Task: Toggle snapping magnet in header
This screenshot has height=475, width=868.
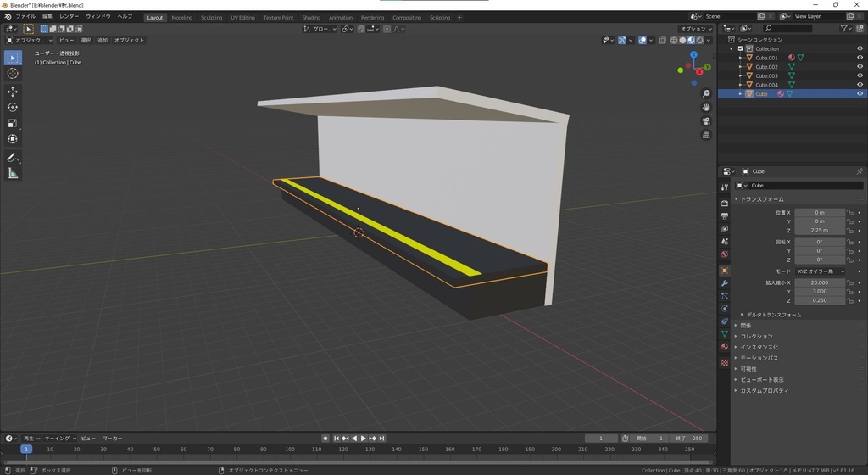Action: tap(361, 29)
